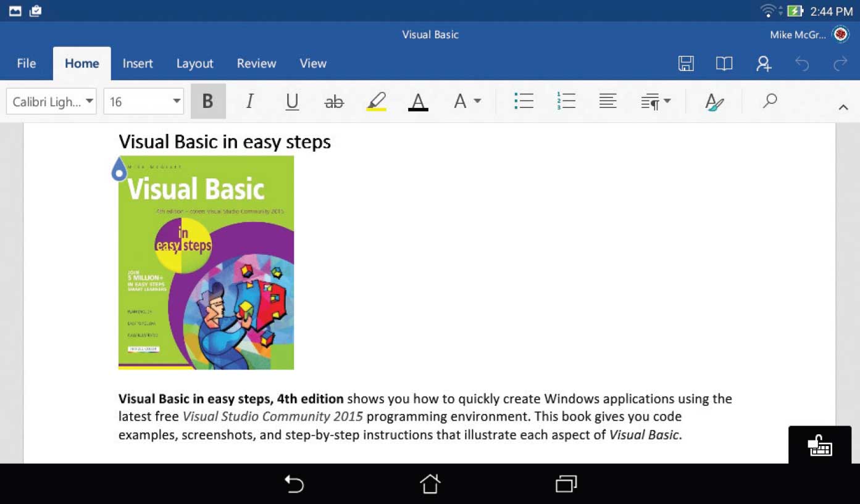This screenshot has height=504, width=860.
Task: Insert a numbered list
Action: click(566, 101)
